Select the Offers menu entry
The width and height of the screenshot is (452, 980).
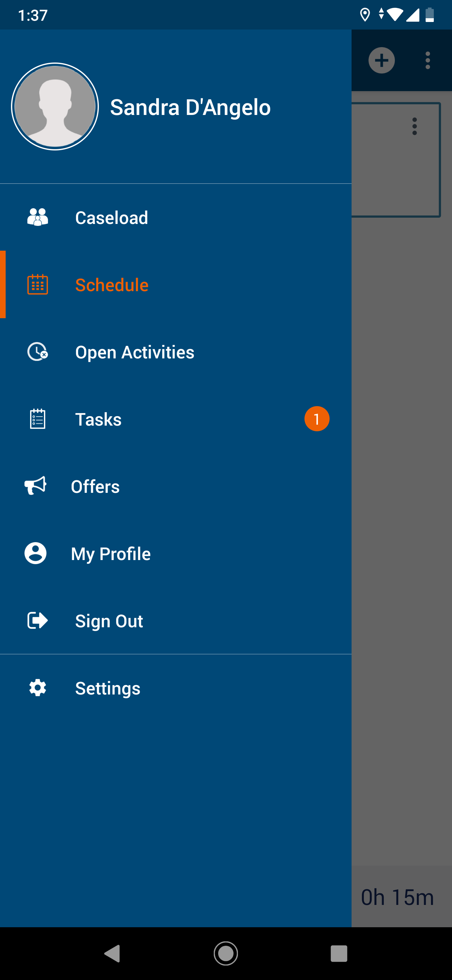pos(95,487)
